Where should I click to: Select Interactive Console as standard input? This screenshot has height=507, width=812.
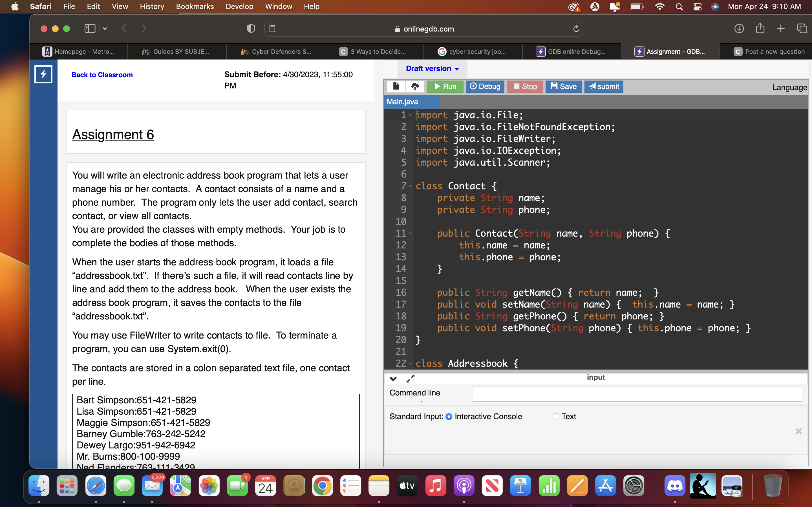450,417
